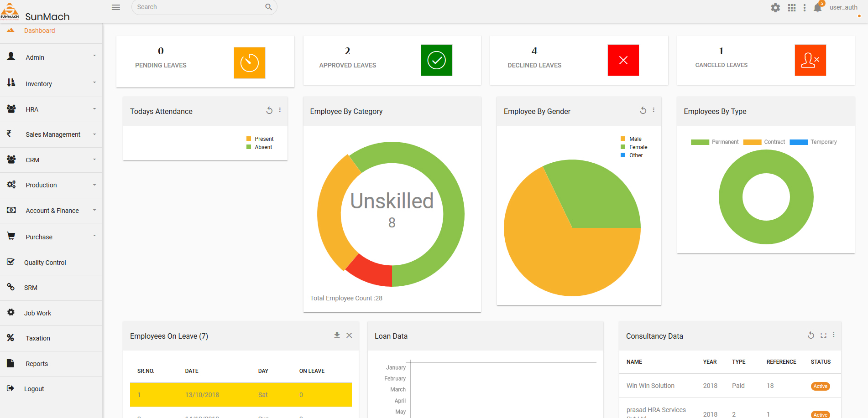Toggle Permanent legend in Employees By Type

tap(715, 142)
